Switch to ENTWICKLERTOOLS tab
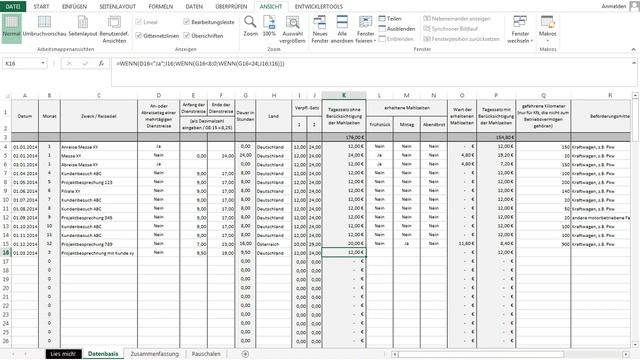Image resolution: width=640 pixels, height=360 pixels. coord(319,7)
